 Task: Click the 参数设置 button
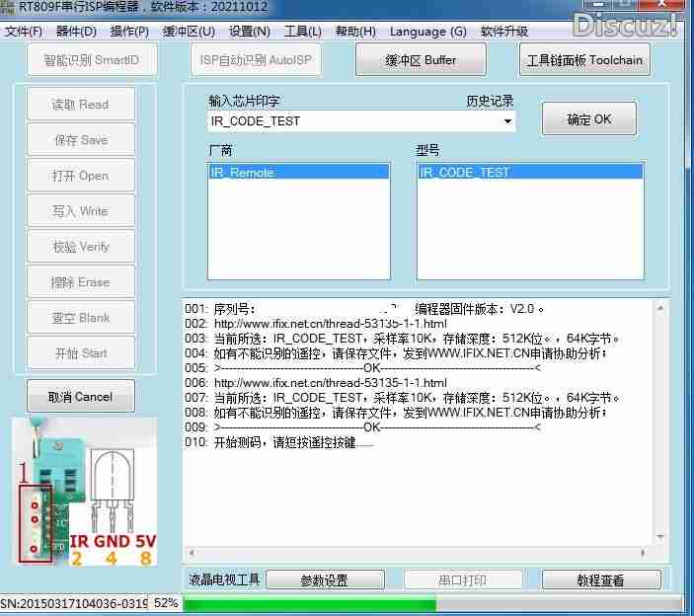pyautogui.click(x=325, y=580)
